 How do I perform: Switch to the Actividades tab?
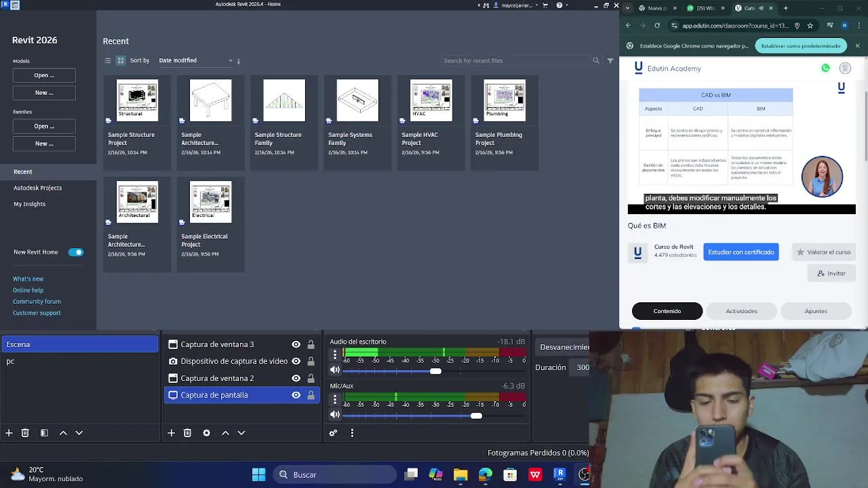742,311
